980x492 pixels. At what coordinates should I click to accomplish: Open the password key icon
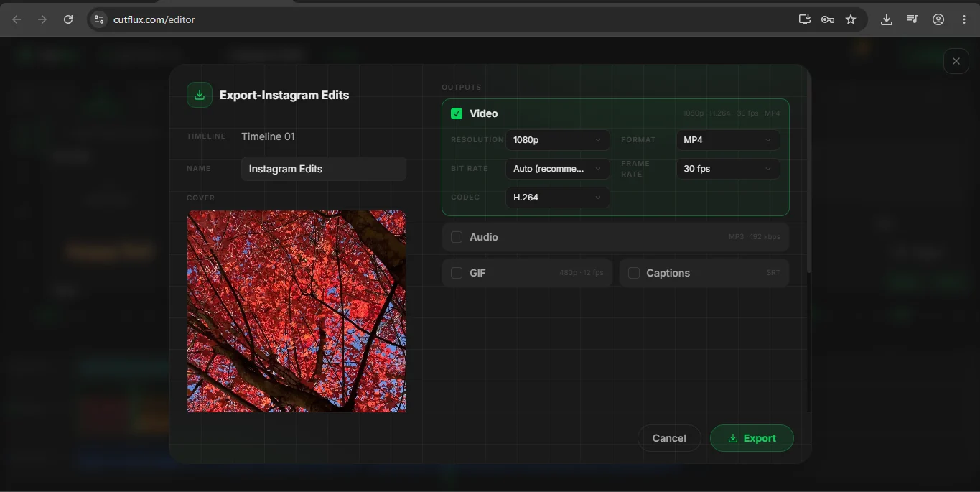[x=828, y=19]
